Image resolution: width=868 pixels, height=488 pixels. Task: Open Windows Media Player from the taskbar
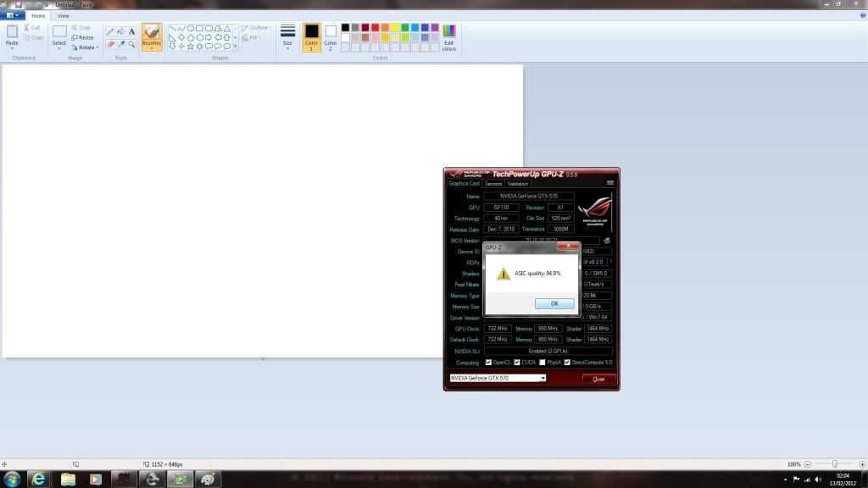click(96, 480)
